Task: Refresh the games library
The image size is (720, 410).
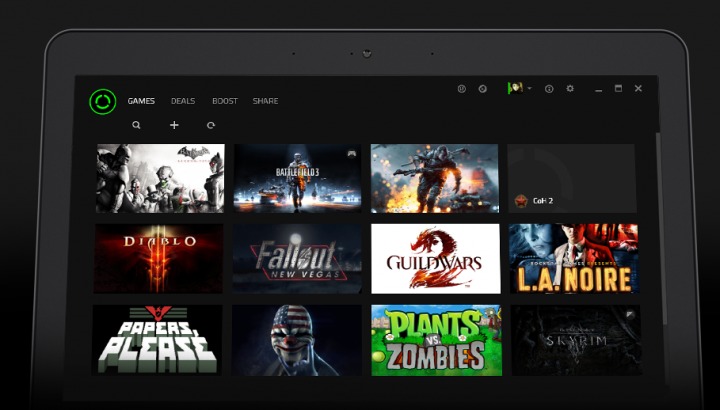Action: (210, 125)
